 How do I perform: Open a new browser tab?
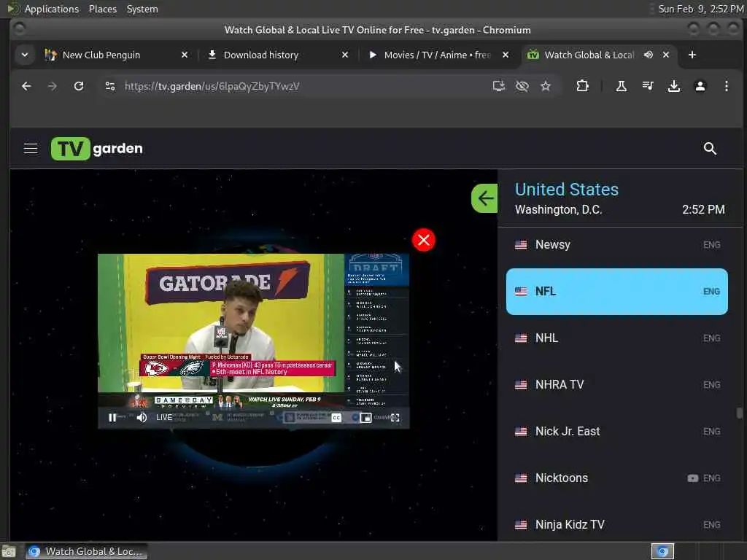pos(692,55)
